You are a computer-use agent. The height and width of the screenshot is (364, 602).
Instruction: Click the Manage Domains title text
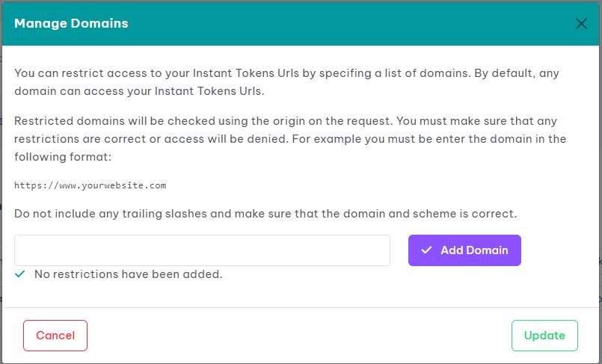pyautogui.click(x=71, y=23)
